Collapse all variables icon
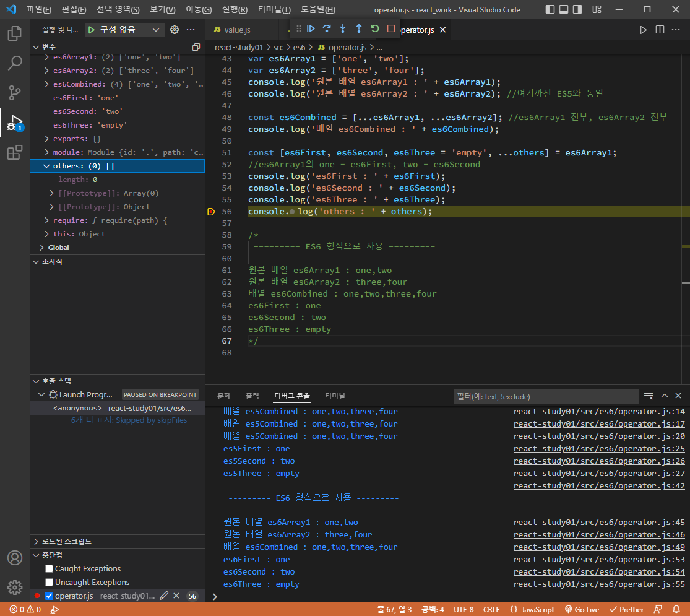Image resolution: width=690 pixels, height=616 pixels. [x=196, y=46]
